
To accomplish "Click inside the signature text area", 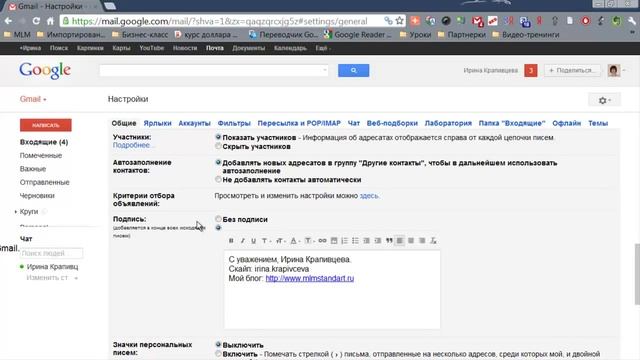I will coord(332,290).
